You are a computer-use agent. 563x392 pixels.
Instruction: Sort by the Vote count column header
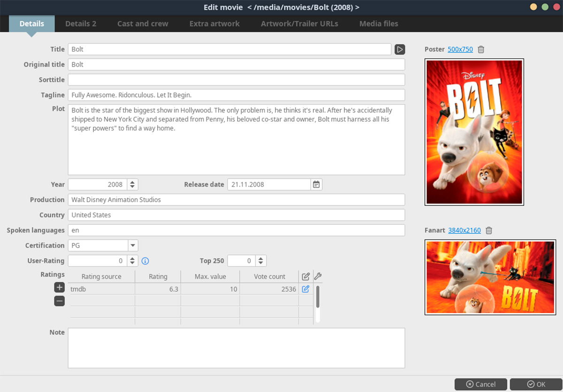(x=269, y=277)
